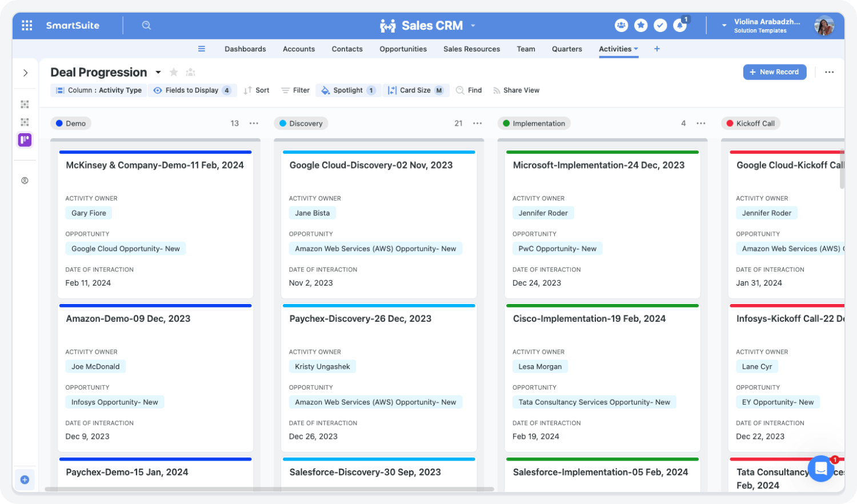This screenshot has width=857, height=504.
Task: Open Tata Consultancy Services Opportunity link
Action: click(594, 402)
